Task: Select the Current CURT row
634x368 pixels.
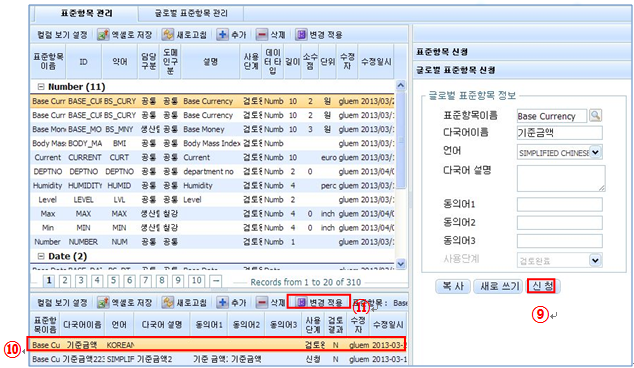Action: (213, 157)
